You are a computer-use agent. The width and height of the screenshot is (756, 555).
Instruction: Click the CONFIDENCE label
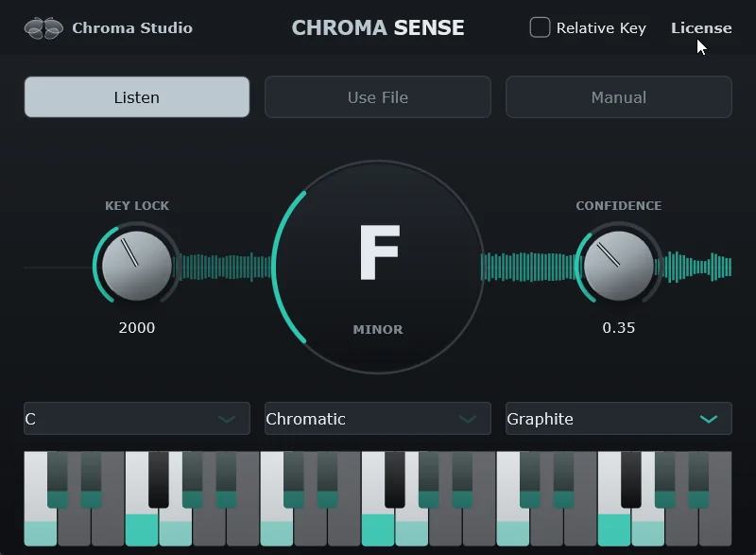point(619,206)
